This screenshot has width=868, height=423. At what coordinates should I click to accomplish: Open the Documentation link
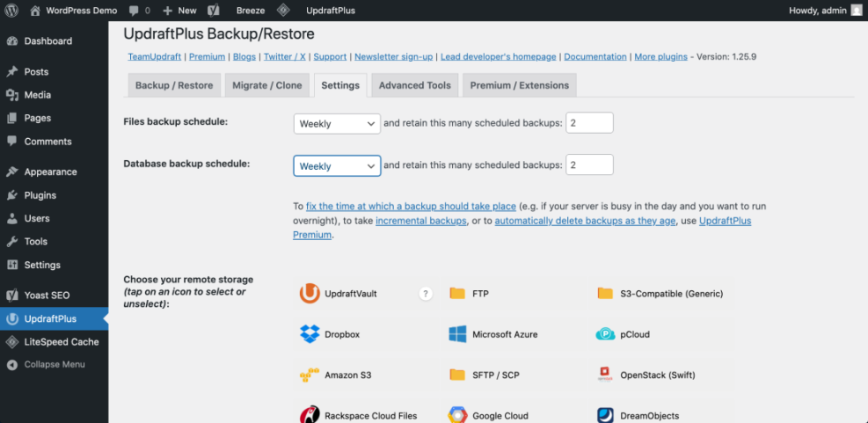595,56
